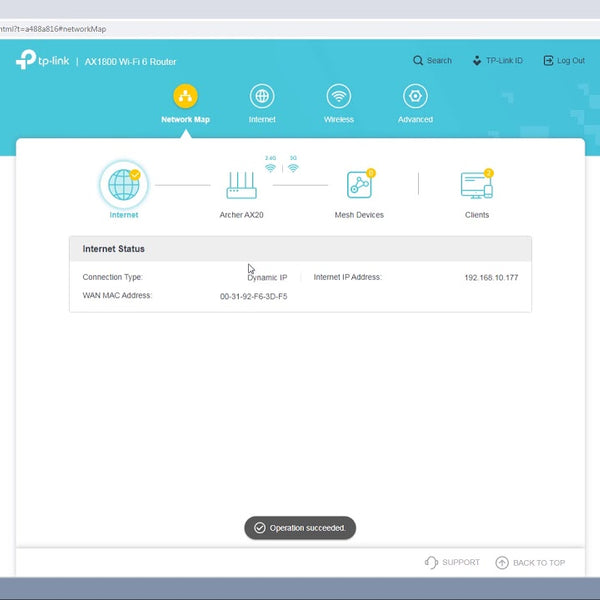Select the Archer AX20 router icon
Image resolution: width=600 pixels, height=600 pixels.
coord(241,185)
